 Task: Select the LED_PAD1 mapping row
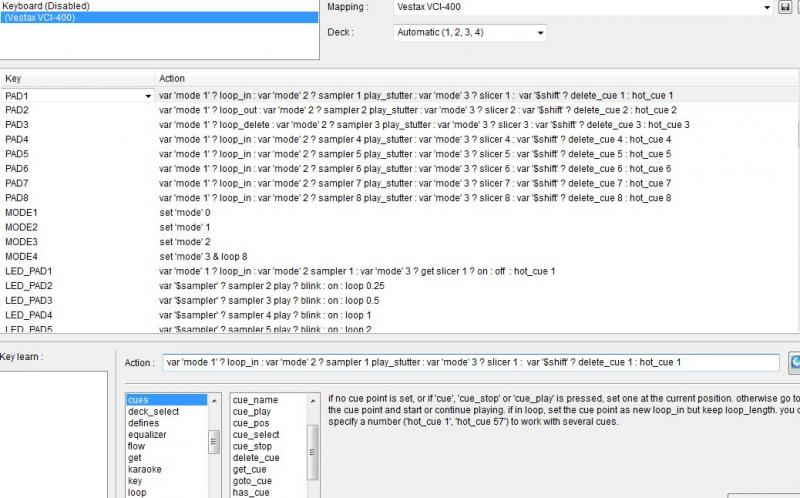tap(28, 271)
